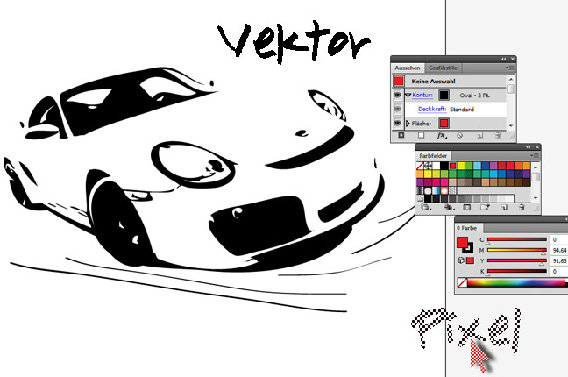
Task: Switch to the Grafikstile tab
Action: [443, 68]
